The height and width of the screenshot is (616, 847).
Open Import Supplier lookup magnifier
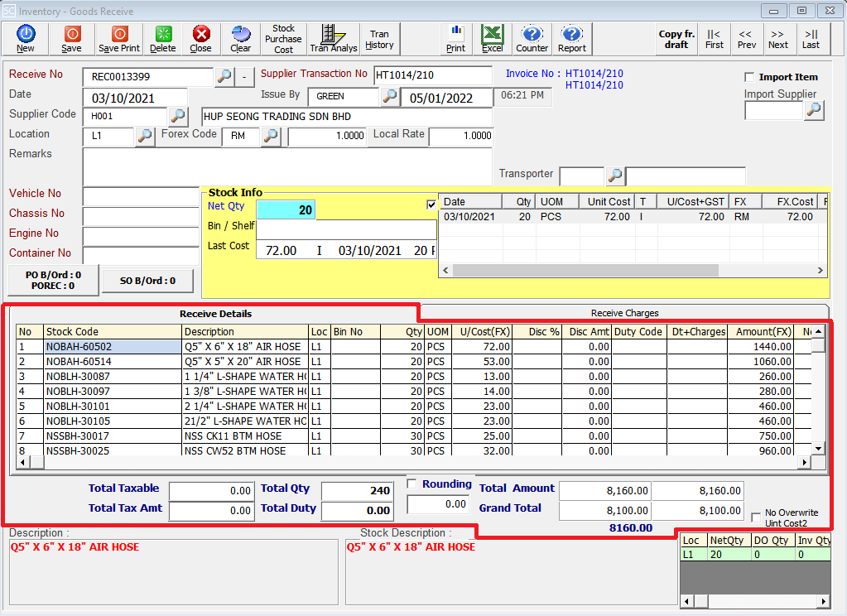(814, 110)
